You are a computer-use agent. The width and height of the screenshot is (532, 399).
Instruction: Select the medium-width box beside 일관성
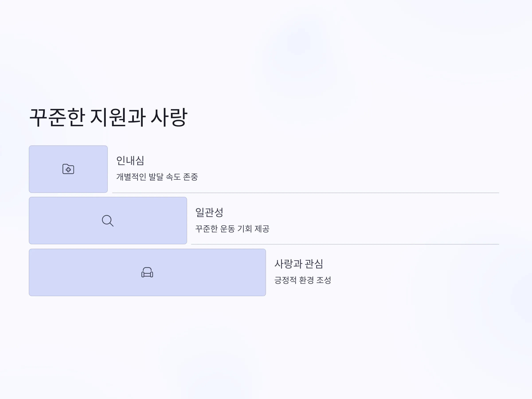[108, 221]
